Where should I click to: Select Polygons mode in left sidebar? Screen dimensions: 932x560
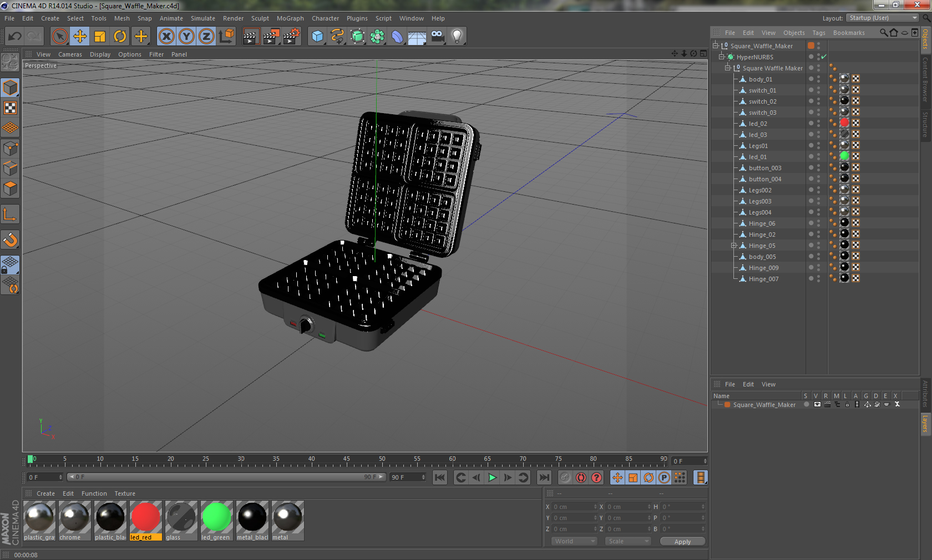[10, 189]
